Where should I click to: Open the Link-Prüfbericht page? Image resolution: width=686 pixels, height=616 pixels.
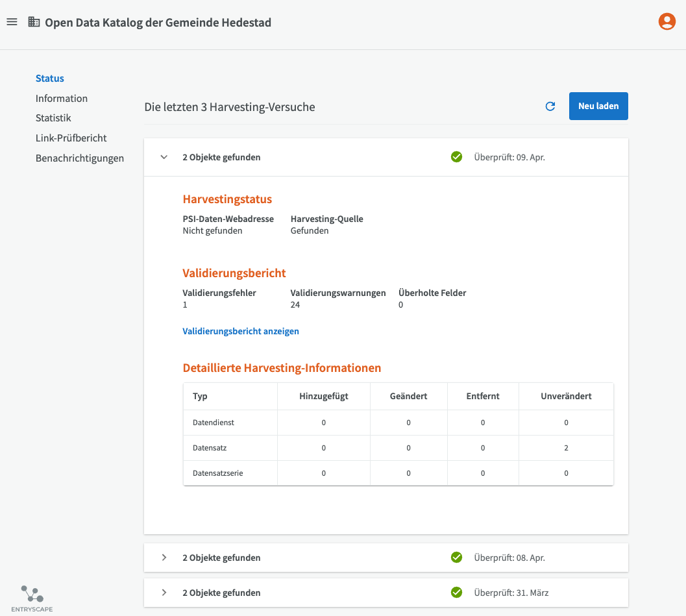pyautogui.click(x=71, y=138)
